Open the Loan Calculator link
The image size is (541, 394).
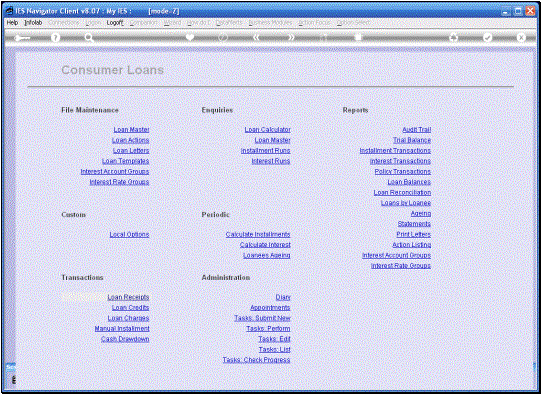pyautogui.click(x=268, y=129)
